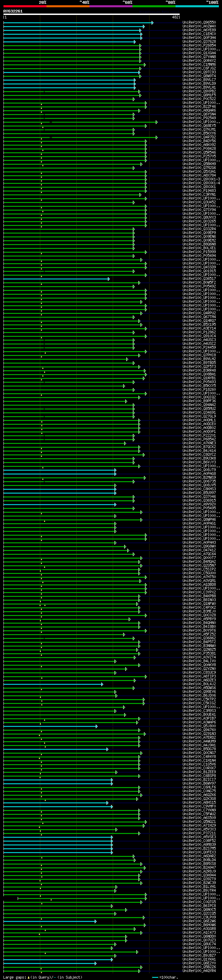Open the UniRef100_A0ZW40 hit label

click(x=199, y=26)
